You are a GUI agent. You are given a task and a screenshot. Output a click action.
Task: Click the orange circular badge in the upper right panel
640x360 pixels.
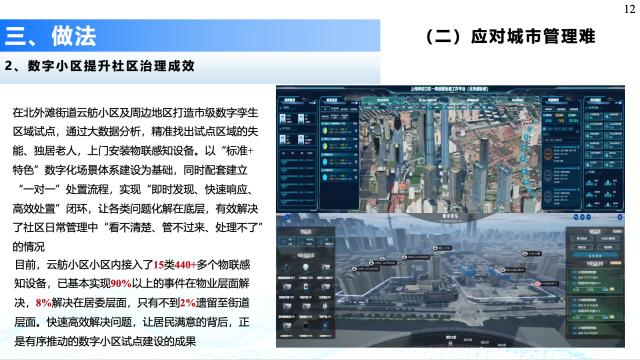tap(548, 154)
